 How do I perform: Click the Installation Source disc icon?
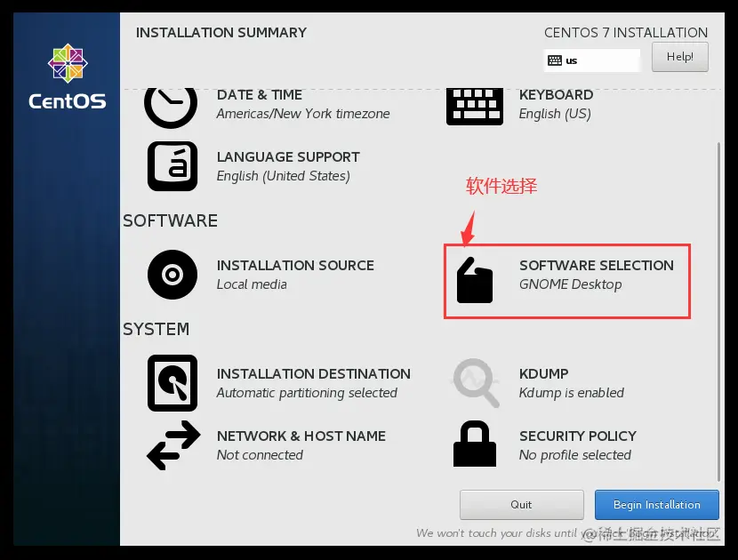172,275
